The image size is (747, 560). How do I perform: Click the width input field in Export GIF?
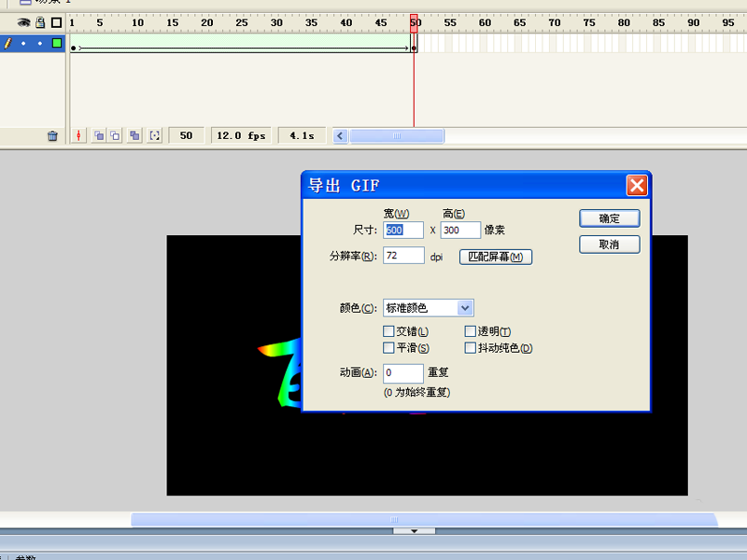(x=403, y=230)
